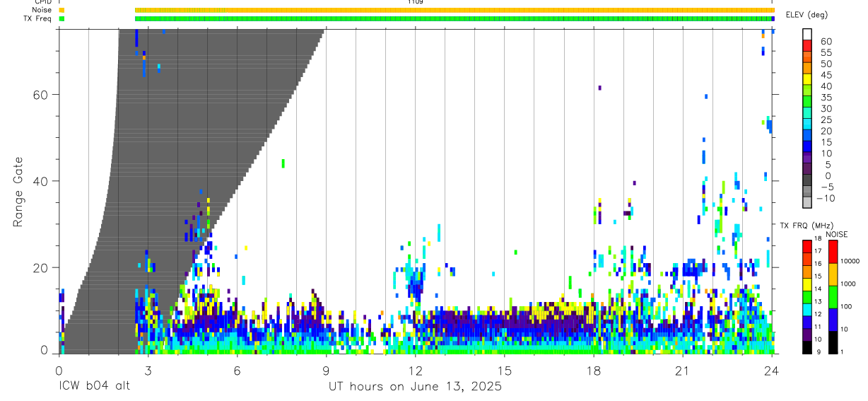Viewport: 868px width, 401px height.
Task: Click the x-axis tick label '21'
Action: [x=682, y=371]
